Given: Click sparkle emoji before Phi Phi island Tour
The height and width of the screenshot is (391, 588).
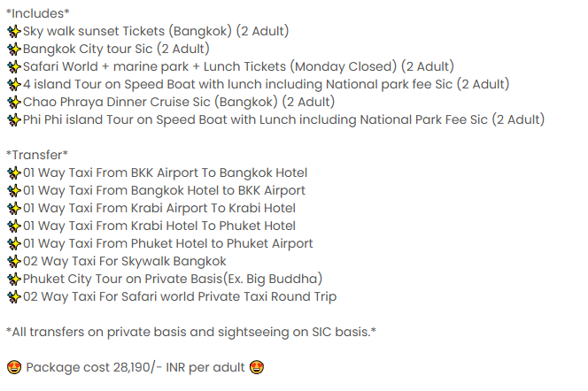Looking at the screenshot, I should [14, 119].
